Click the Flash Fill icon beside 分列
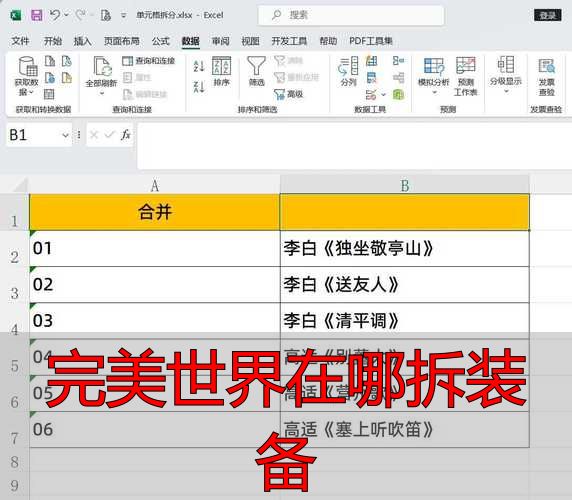 (371, 61)
